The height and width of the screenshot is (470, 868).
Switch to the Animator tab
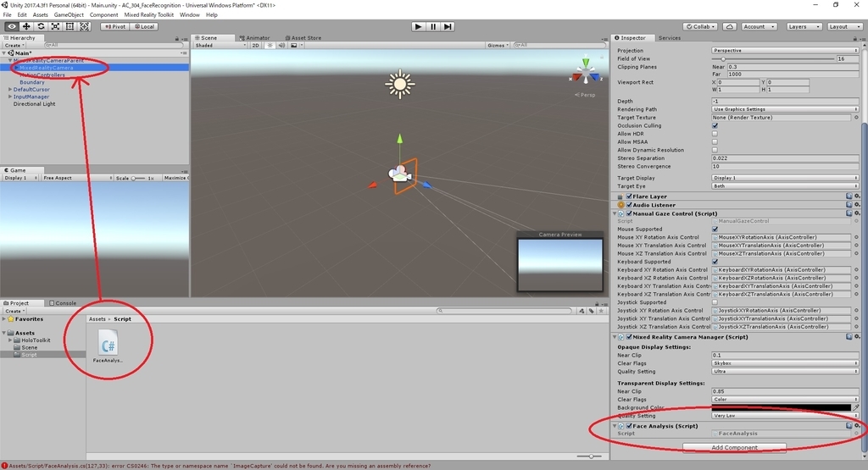coord(254,37)
